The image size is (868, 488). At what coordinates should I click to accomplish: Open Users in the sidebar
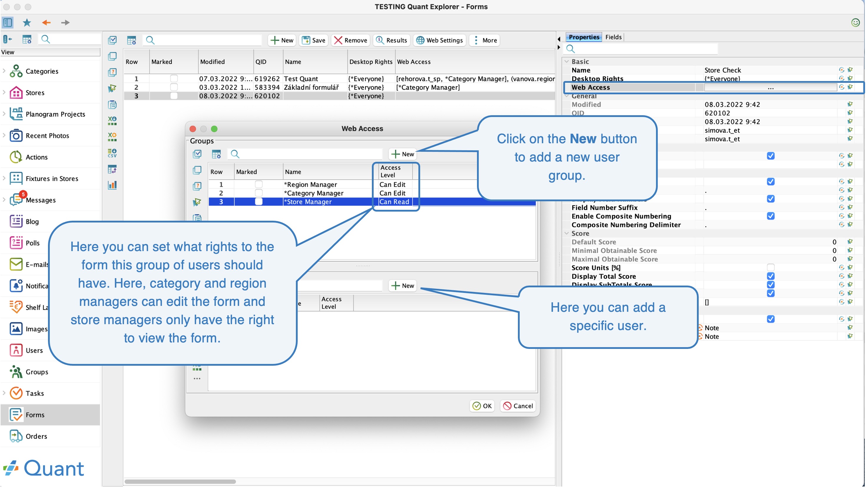point(34,350)
